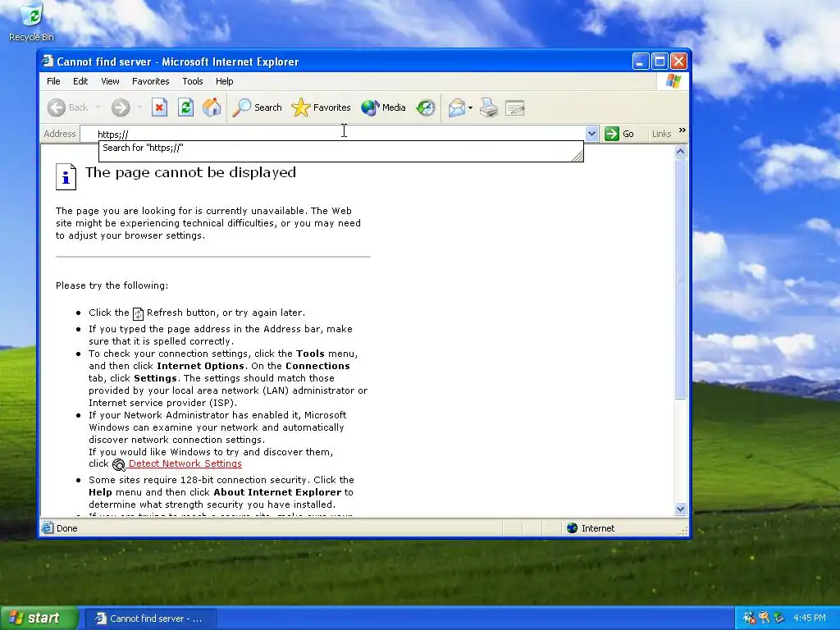
Task: Click the 'Done' status bar text
Action: pyautogui.click(x=67, y=528)
